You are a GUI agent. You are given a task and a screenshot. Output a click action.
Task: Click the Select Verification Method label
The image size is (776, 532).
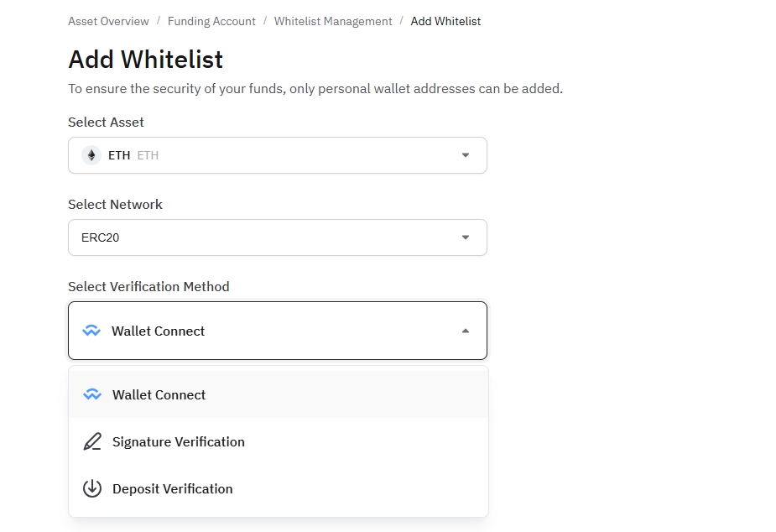click(148, 286)
